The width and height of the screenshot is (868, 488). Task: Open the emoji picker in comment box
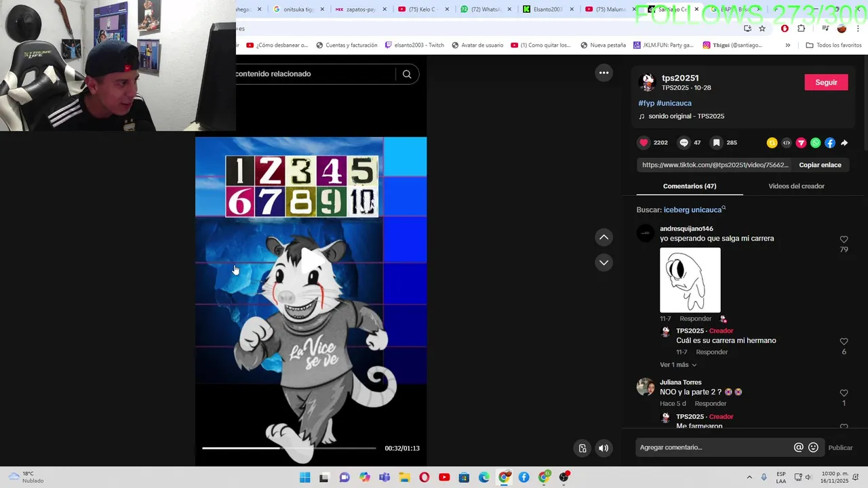click(813, 447)
